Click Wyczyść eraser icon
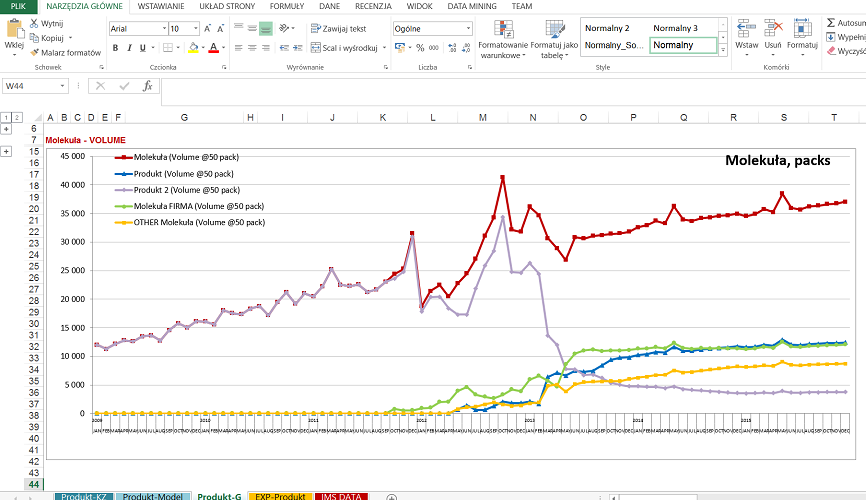This screenshot has width=866, height=500. (x=831, y=51)
